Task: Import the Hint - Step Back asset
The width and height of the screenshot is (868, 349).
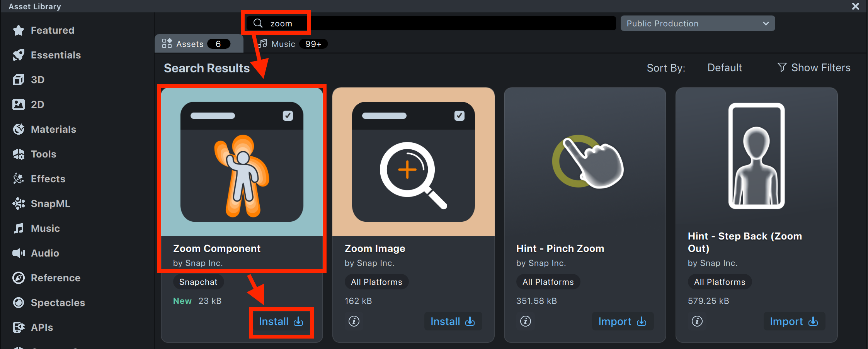Action: coord(794,322)
